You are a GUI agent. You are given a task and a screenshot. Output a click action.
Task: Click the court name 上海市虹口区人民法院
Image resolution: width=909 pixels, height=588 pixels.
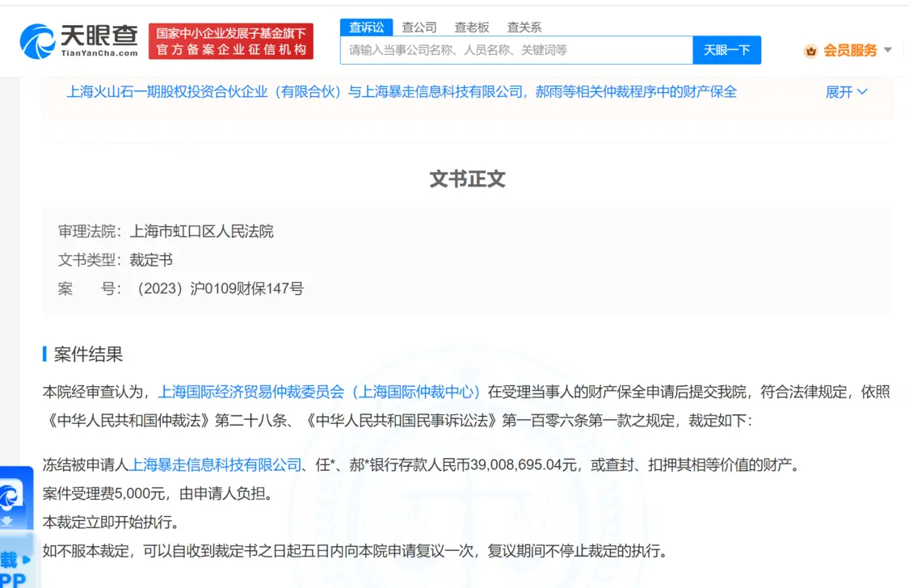click(x=201, y=231)
